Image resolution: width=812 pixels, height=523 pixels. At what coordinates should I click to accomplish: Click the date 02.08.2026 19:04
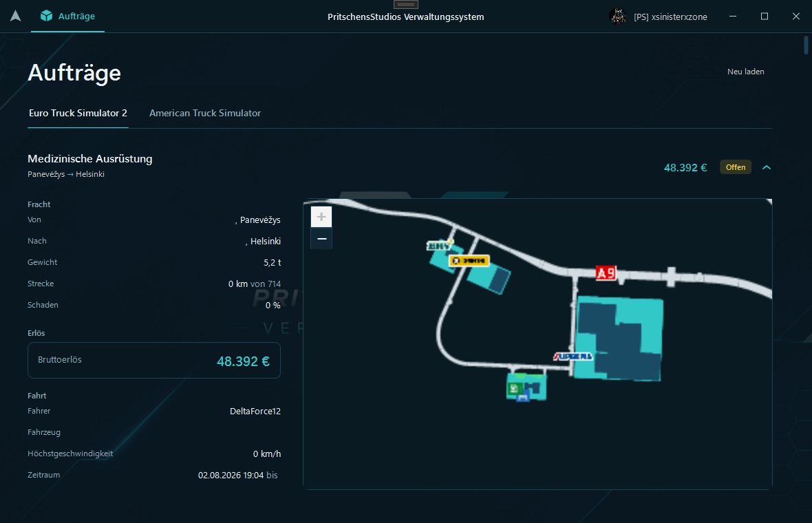point(231,475)
